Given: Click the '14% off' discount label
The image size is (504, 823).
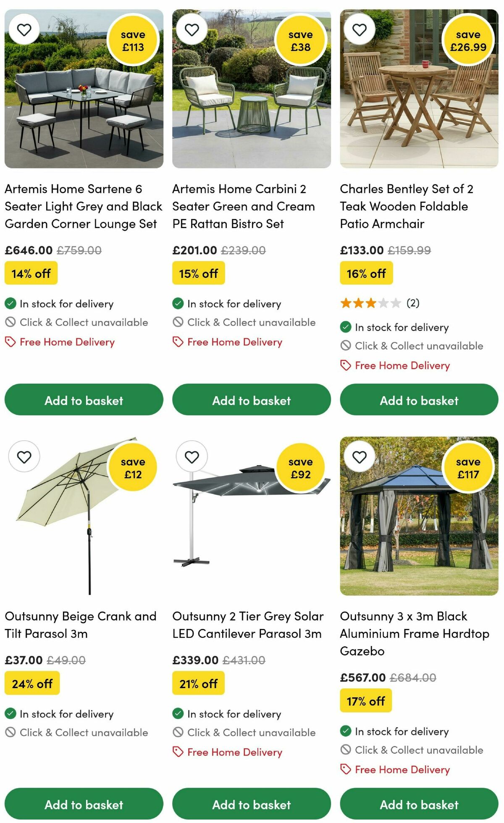Looking at the screenshot, I should [x=31, y=273].
